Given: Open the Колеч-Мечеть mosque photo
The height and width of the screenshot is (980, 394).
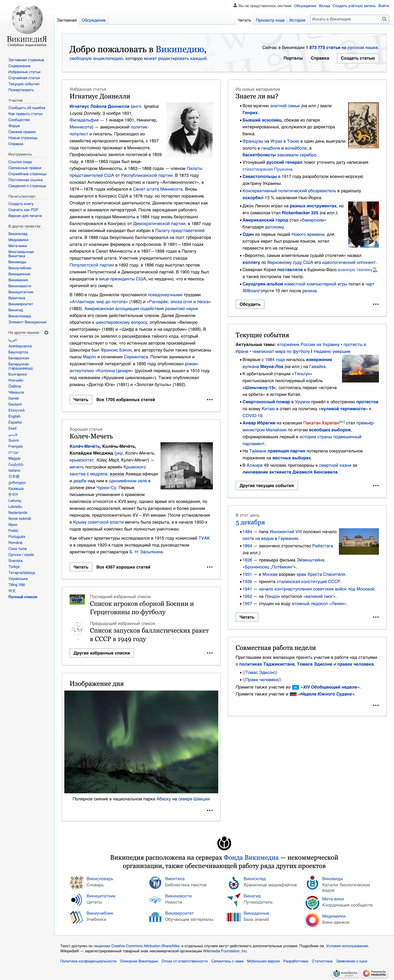Looking at the screenshot, I should 186,466.
